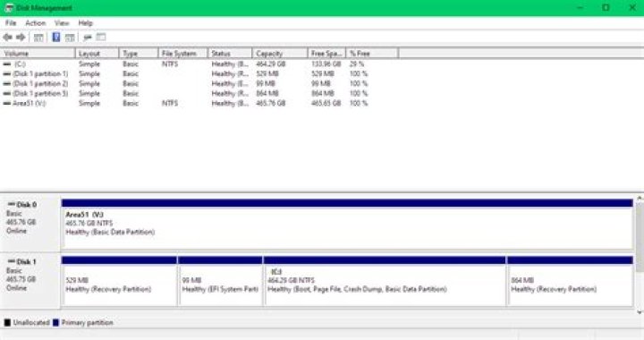
Task: Click the Disk Management title bar app icon
Action: pyautogui.click(x=9, y=8)
